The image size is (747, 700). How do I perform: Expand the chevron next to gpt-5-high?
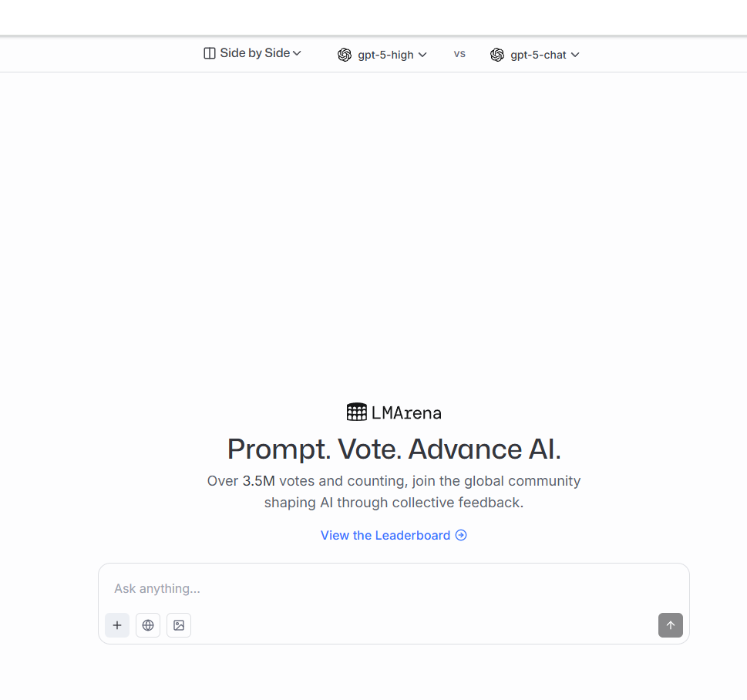click(422, 55)
